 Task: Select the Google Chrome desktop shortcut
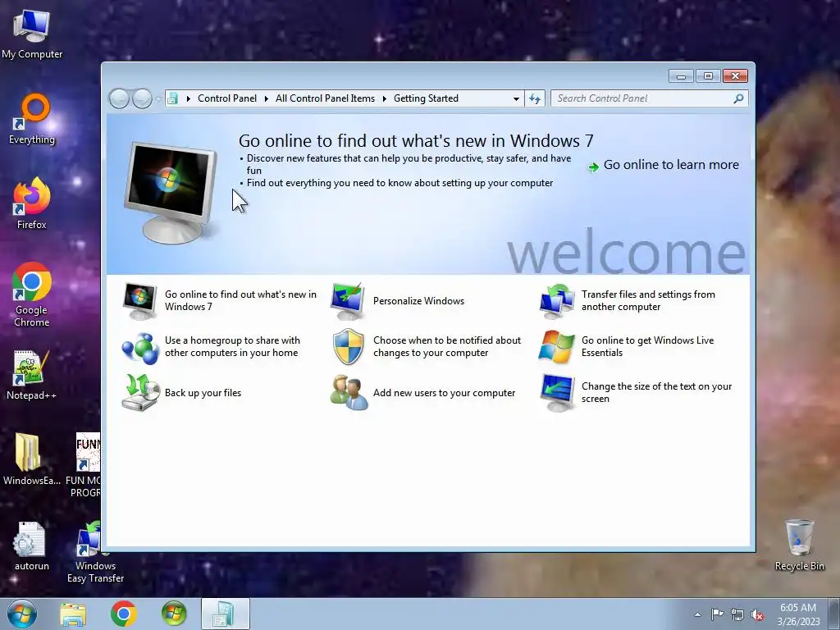pos(32,294)
